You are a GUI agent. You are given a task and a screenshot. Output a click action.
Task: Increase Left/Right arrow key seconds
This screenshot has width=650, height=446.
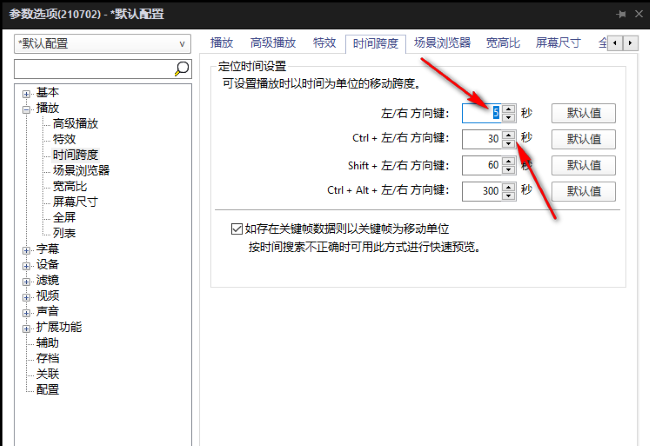[509, 108]
